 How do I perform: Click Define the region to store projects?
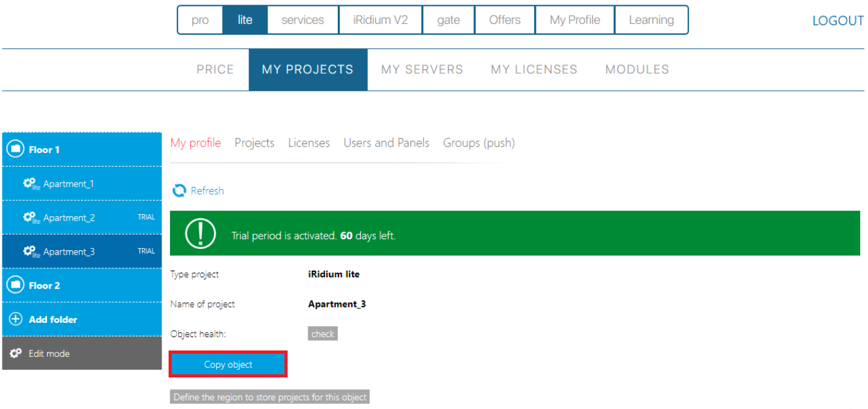270,397
